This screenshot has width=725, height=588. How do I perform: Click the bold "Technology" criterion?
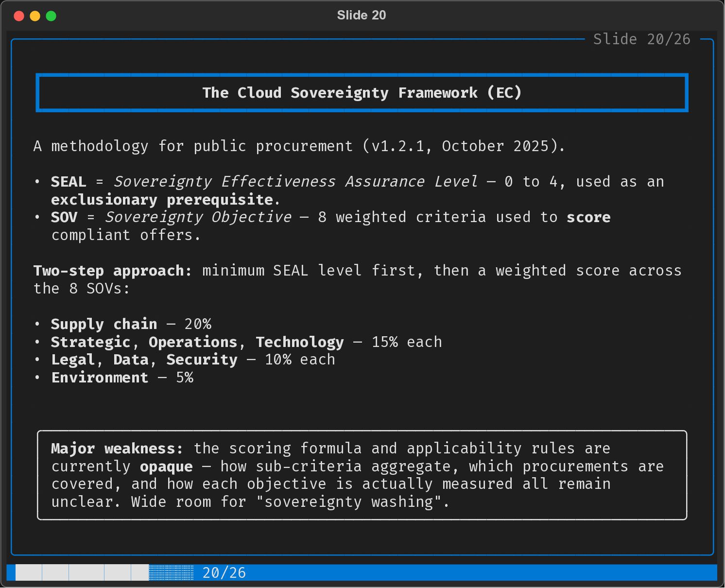tap(300, 342)
